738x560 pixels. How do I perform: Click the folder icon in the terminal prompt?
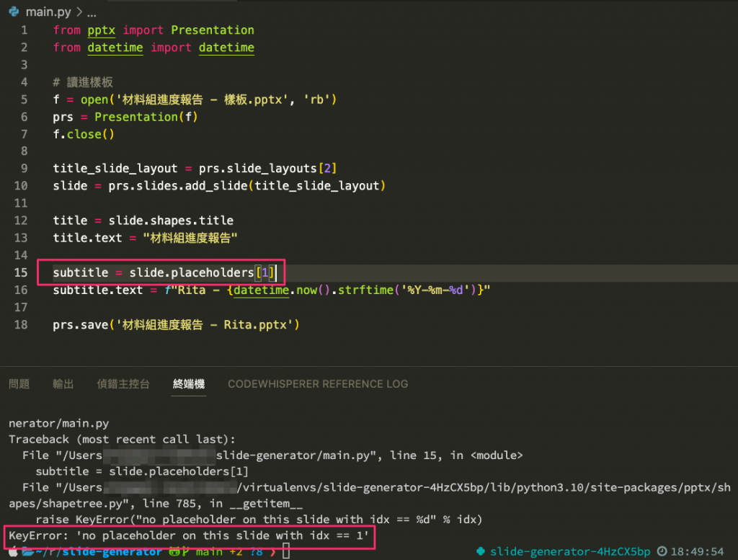28,551
